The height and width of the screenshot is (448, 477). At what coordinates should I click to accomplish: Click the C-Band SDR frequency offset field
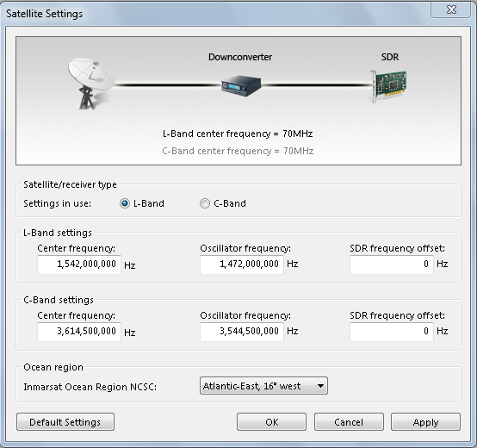[392, 332]
